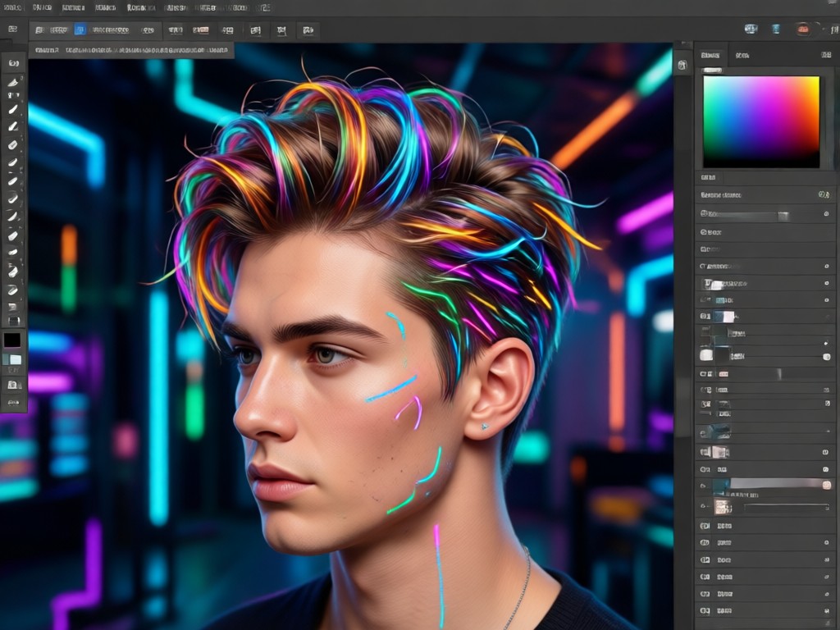Click the last icon button in the options bar
This screenshot has width=840, height=630.
[x=308, y=30]
